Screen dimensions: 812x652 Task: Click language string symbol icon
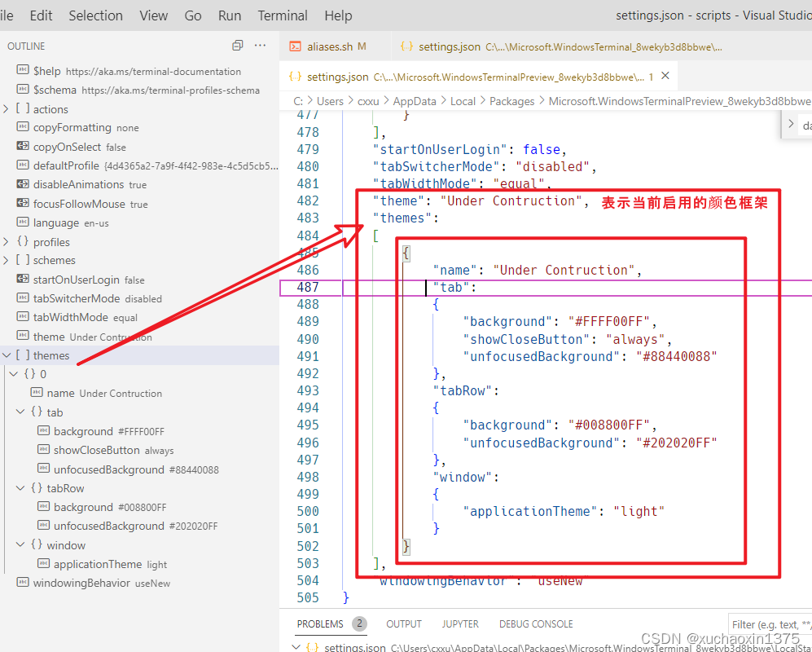tap(23, 222)
